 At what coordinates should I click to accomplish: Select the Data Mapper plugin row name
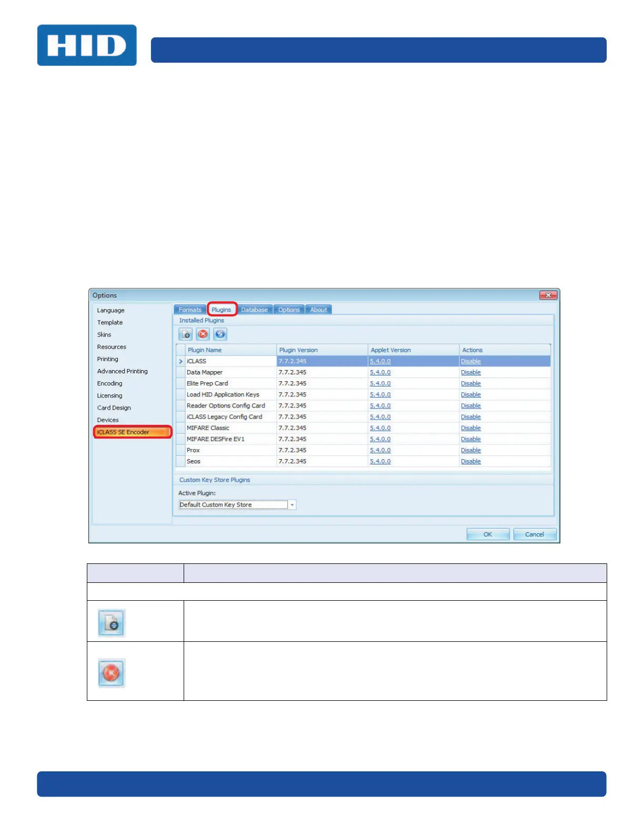(x=205, y=372)
